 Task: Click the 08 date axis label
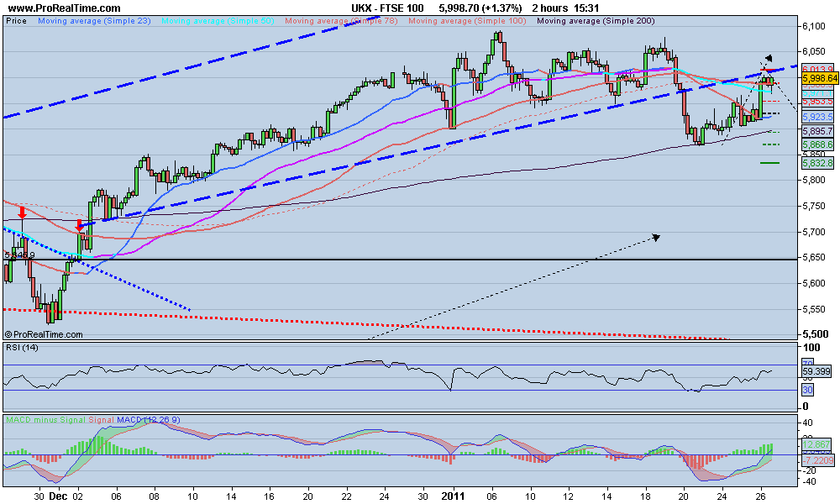[x=155, y=496]
